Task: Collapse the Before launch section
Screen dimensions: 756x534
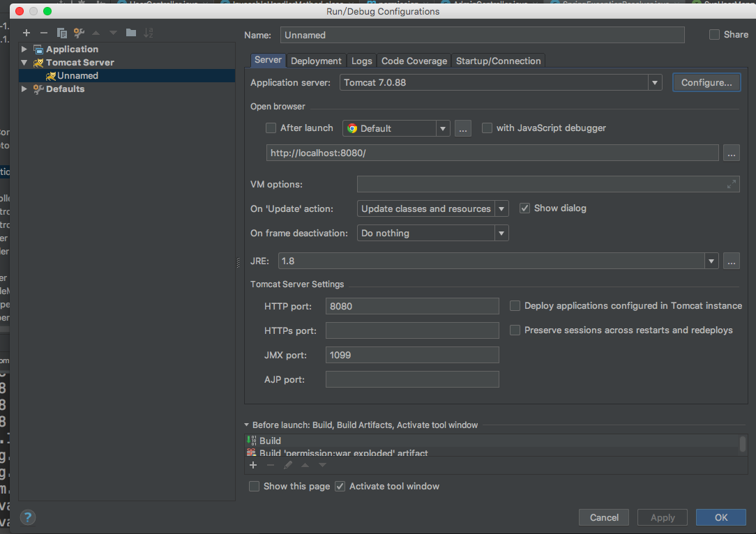Action: point(246,425)
